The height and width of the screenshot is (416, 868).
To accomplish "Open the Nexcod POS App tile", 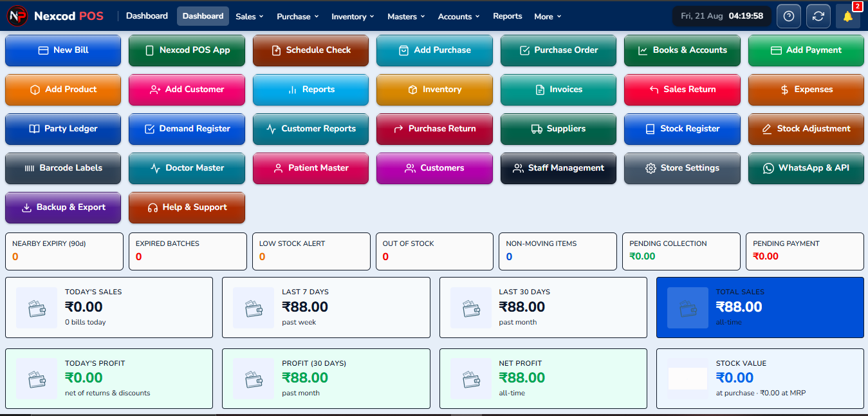I will (187, 50).
